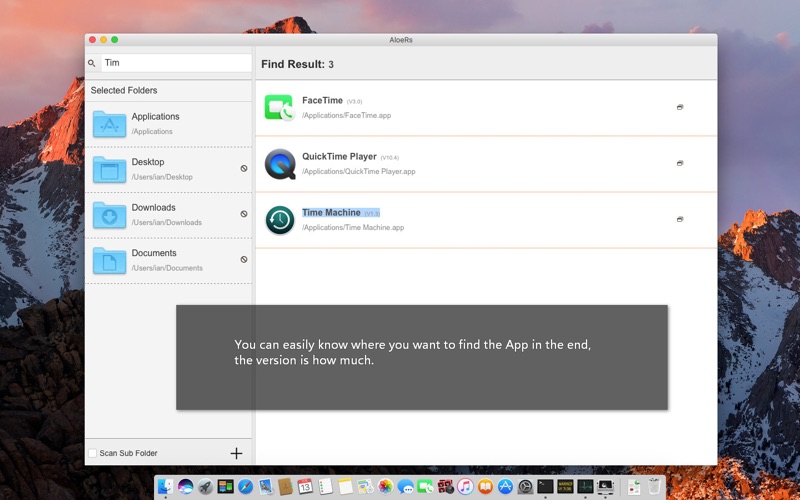This screenshot has height=500, width=800.
Task: Open Safari from the Dock
Action: (246, 487)
